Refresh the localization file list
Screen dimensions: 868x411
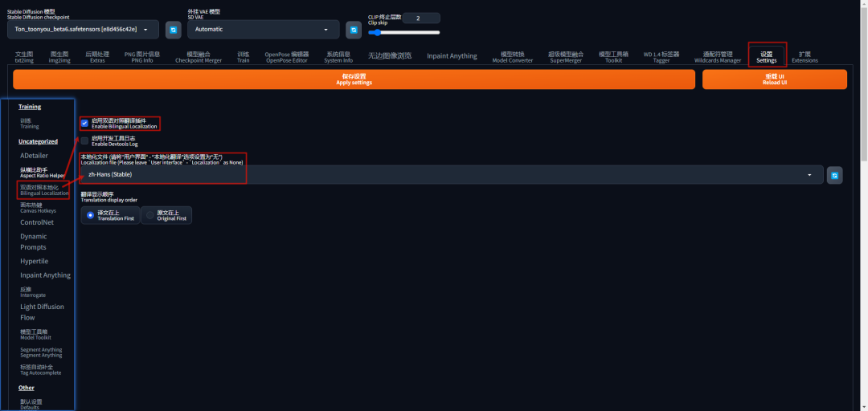(x=835, y=175)
